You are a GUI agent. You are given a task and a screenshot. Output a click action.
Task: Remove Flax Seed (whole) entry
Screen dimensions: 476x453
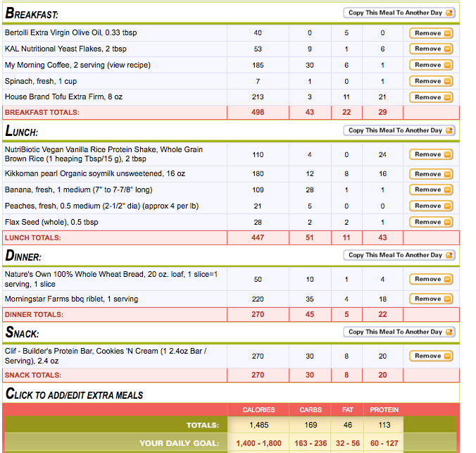430,222
